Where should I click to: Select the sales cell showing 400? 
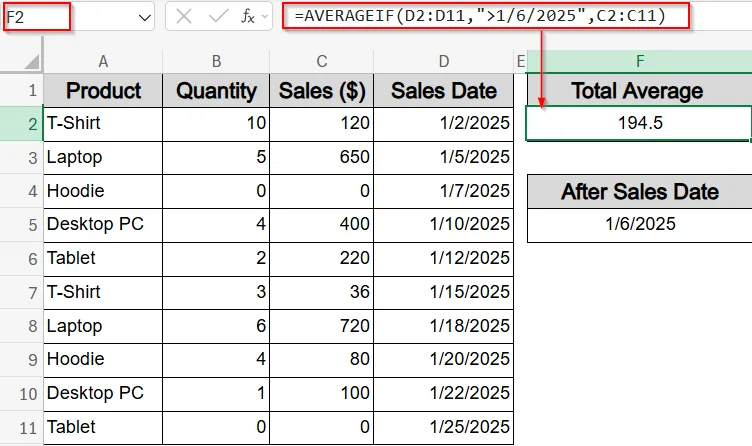(322, 225)
